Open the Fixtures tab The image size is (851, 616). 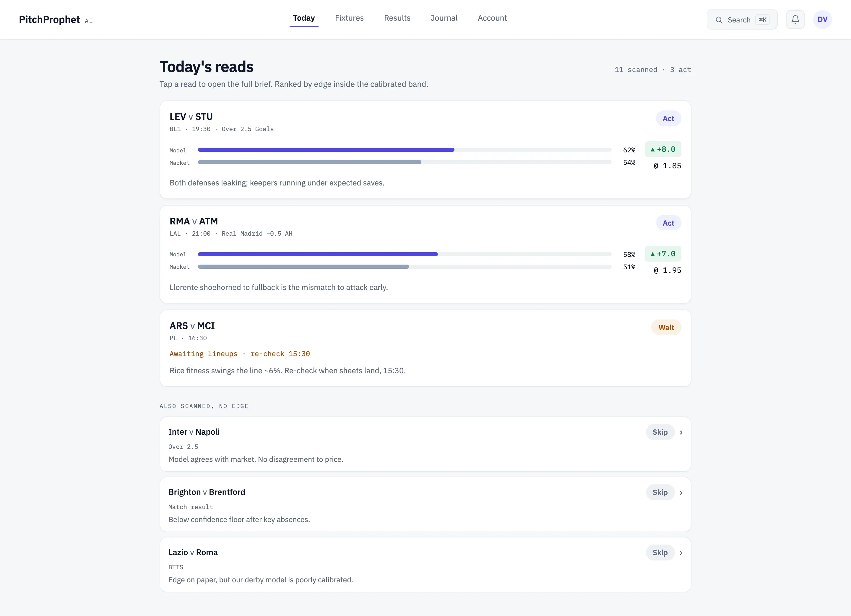(349, 18)
